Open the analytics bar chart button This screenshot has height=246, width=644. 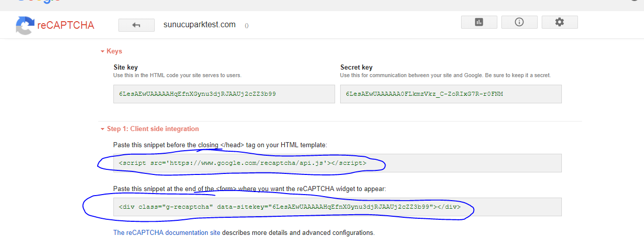click(x=479, y=22)
